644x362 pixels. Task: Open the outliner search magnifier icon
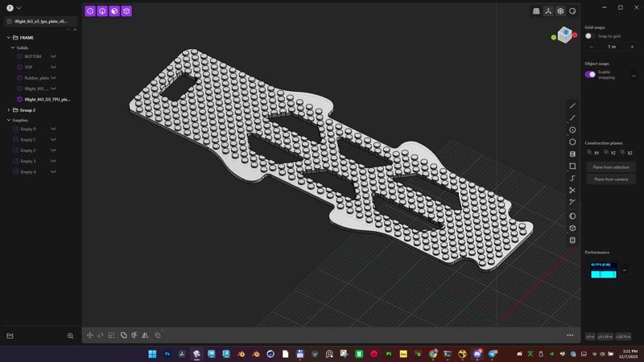70,335
